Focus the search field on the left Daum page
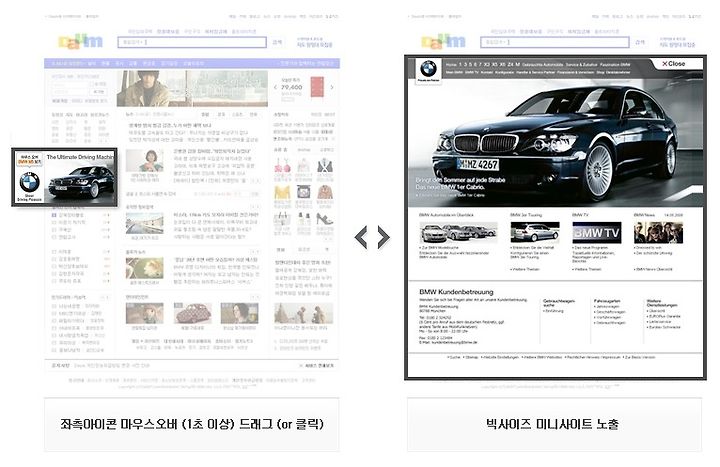The image size is (720, 467). tap(192, 42)
